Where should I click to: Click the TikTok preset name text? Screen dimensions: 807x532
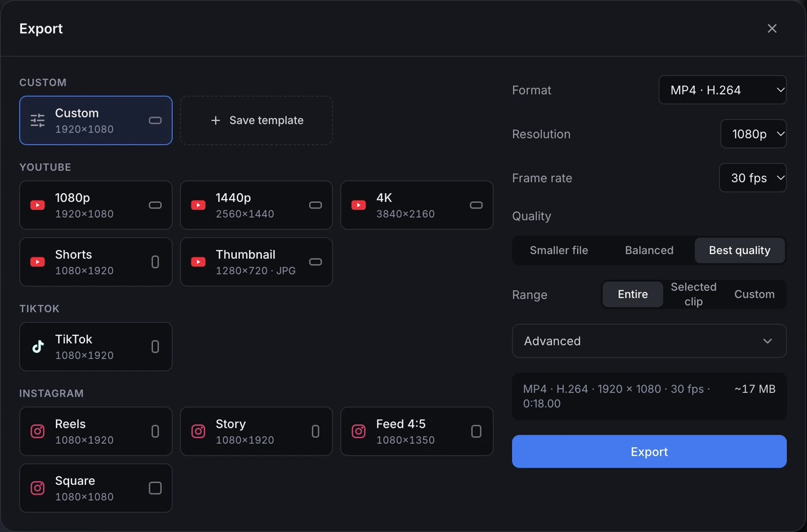(x=73, y=339)
